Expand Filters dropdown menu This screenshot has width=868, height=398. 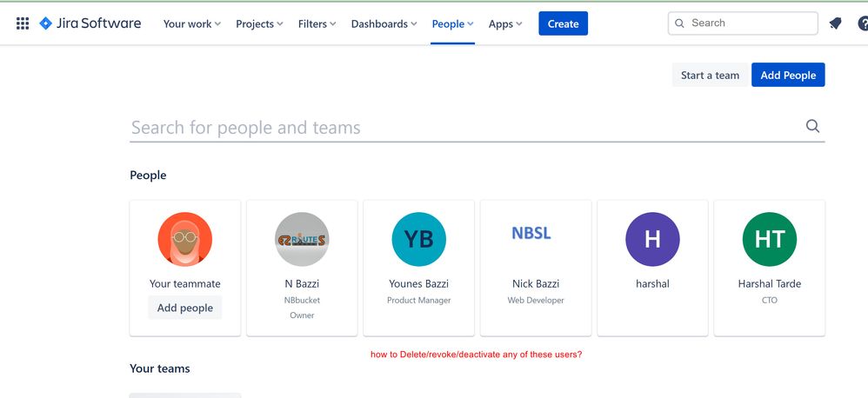[317, 23]
